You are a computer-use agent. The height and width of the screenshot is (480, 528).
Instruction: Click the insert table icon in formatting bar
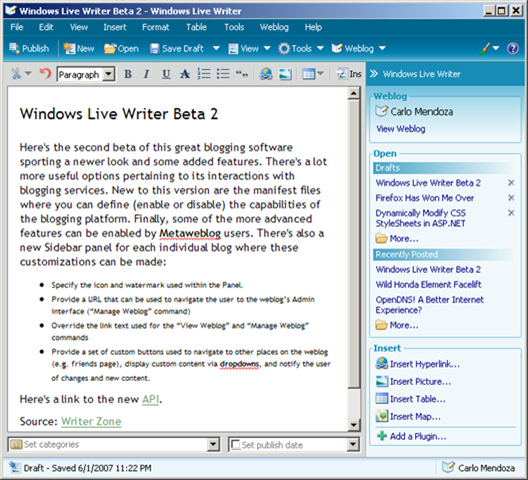tap(308, 74)
